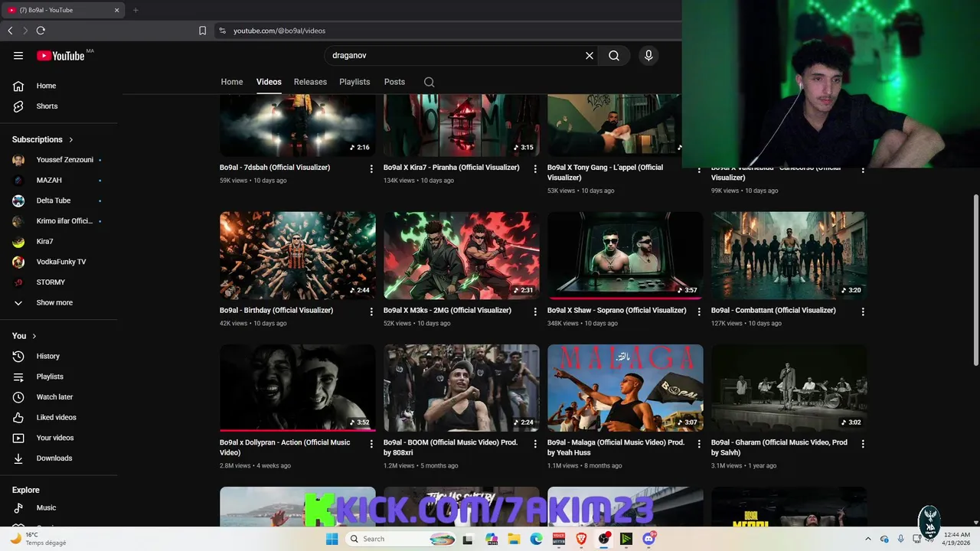
Task: Open Bo9al X Shaw - Soprano title
Action: click(616, 310)
